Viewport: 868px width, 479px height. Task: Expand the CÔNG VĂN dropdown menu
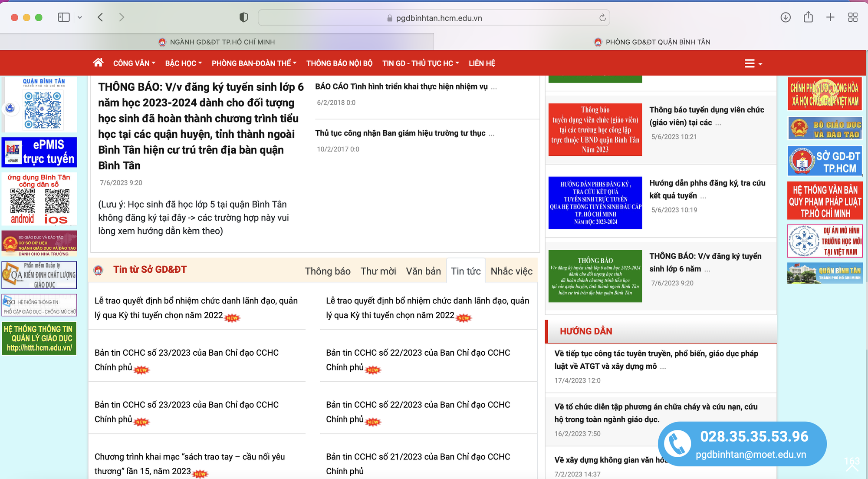point(134,63)
